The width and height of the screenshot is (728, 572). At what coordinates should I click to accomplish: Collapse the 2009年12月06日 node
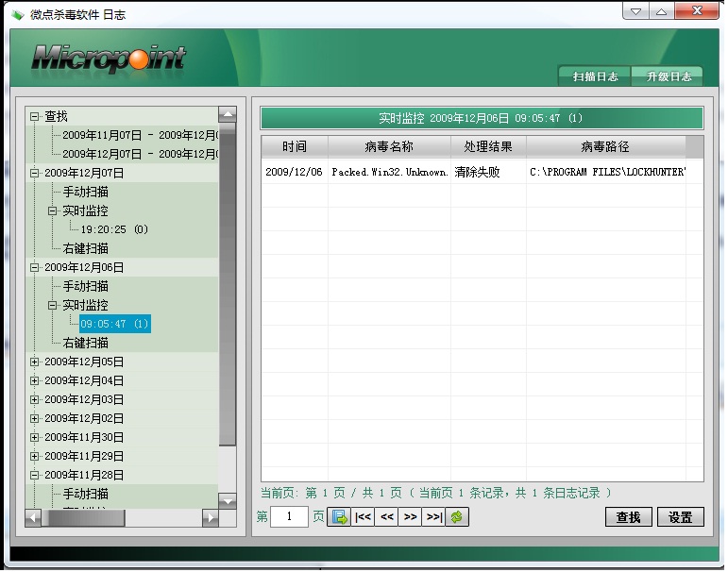[x=34, y=267]
